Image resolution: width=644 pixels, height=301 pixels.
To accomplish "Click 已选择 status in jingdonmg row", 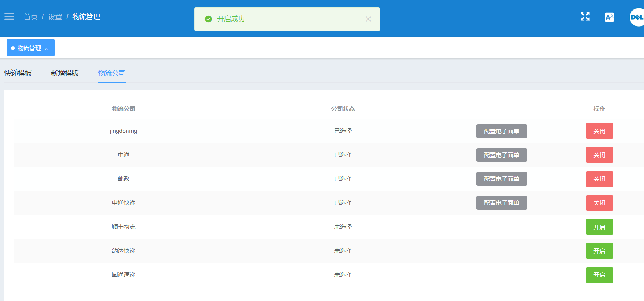I will point(343,131).
